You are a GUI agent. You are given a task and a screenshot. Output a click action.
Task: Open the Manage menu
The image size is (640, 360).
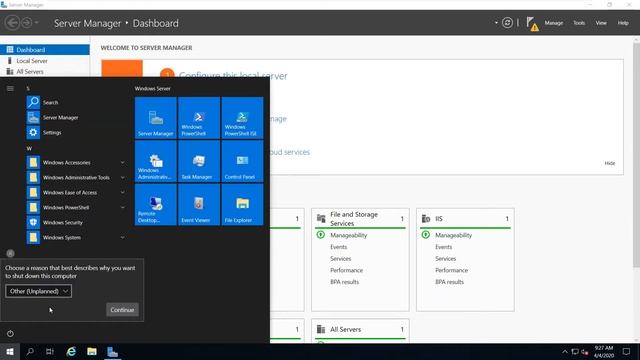553,23
